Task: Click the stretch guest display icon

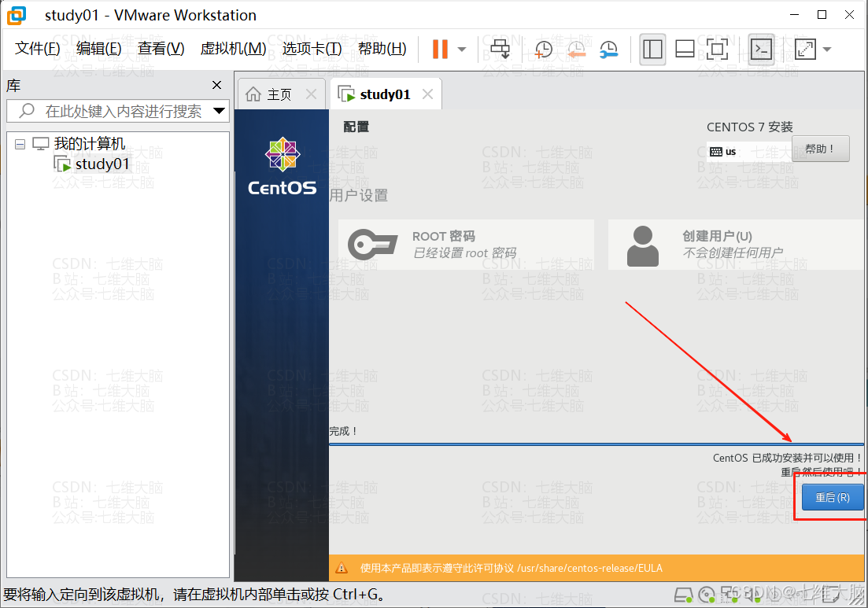Action: tap(805, 50)
